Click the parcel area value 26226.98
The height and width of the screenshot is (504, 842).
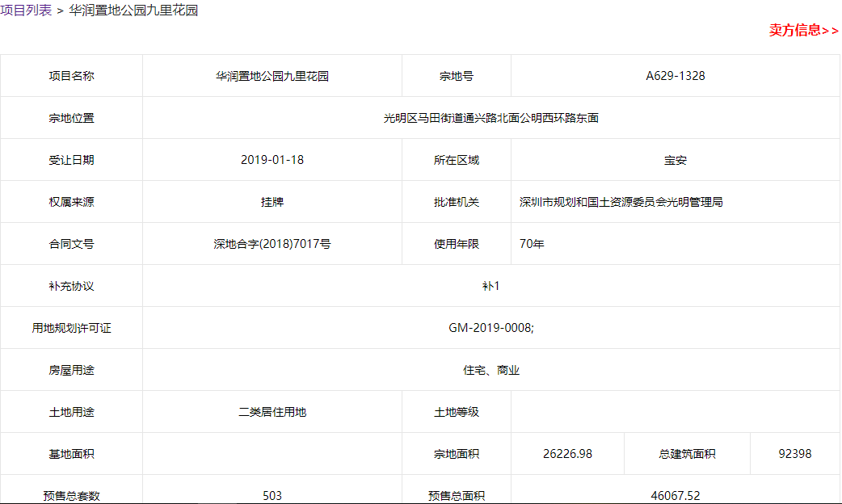(567, 454)
